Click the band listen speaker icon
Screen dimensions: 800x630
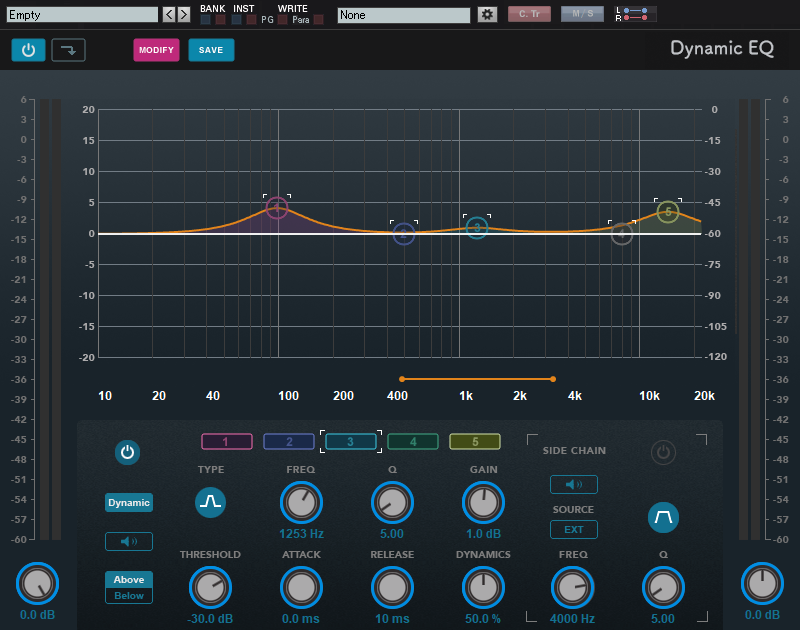(129, 541)
